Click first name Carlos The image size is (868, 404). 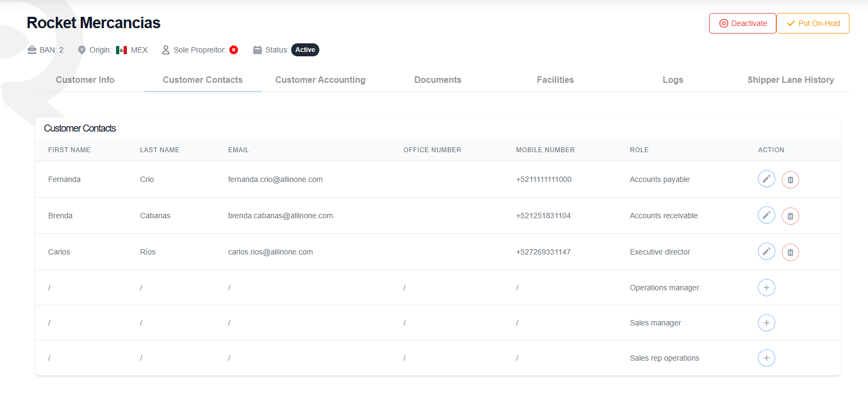pos(59,252)
